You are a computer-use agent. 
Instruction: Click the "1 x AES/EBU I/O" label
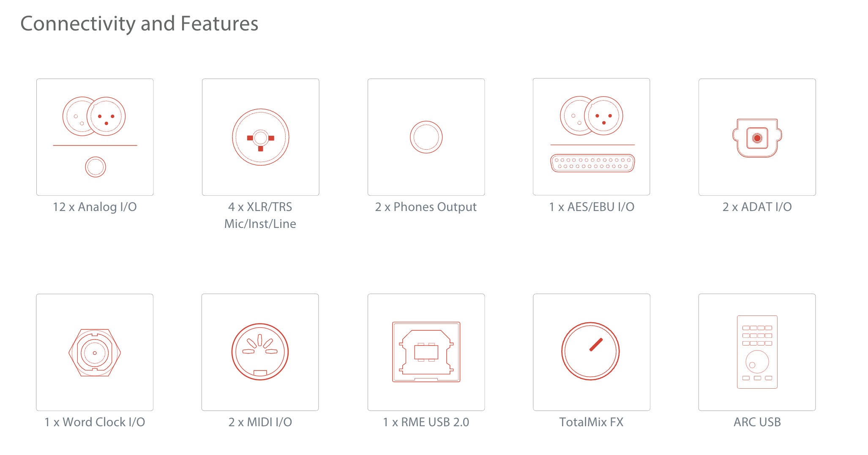(x=592, y=207)
